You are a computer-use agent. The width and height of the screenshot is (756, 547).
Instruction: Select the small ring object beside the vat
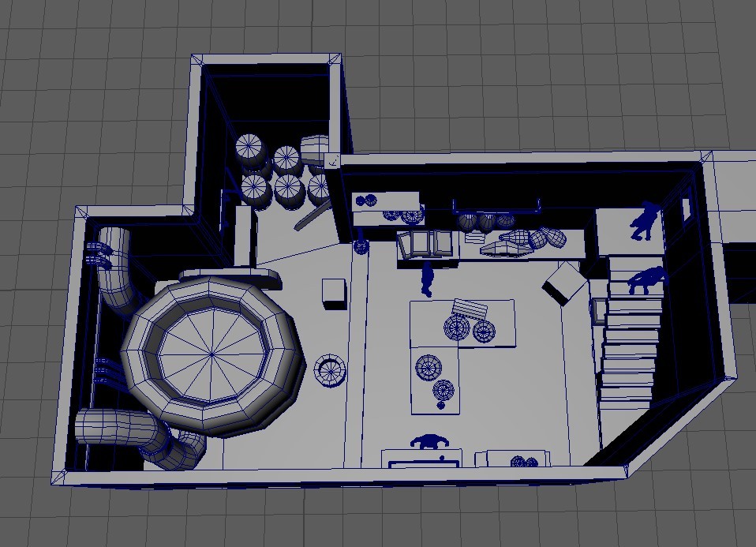[x=331, y=370]
